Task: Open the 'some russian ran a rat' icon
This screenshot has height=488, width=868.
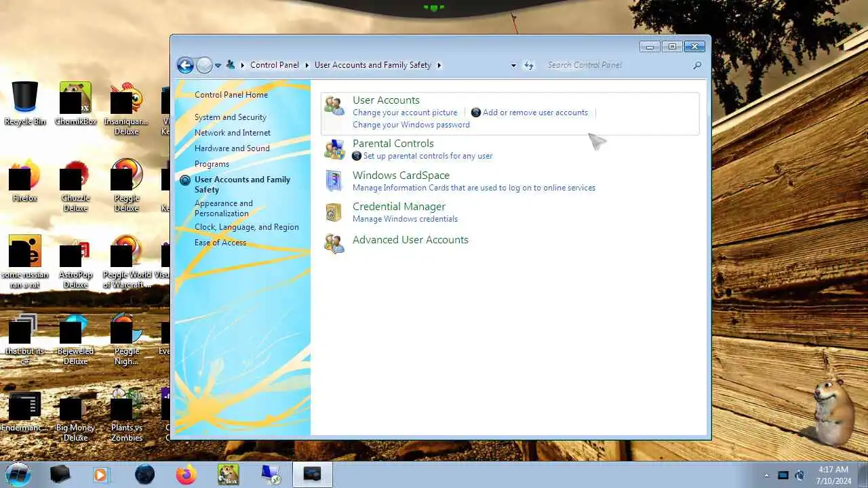Action: 25,251
